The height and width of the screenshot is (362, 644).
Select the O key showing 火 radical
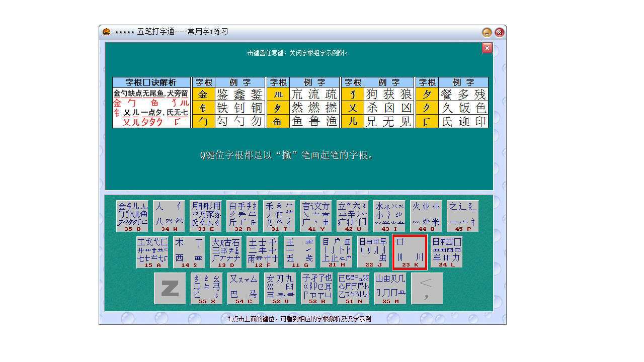pyautogui.click(x=425, y=216)
